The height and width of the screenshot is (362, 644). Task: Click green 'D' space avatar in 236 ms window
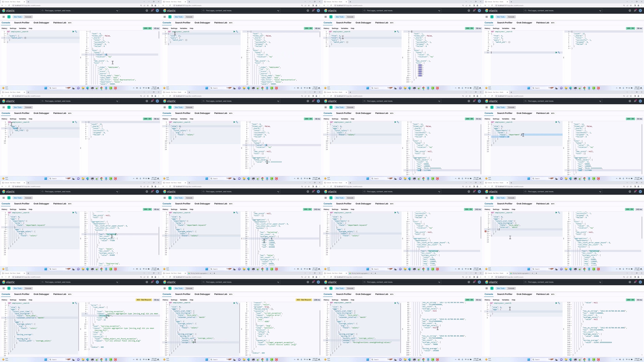(170, 288)
